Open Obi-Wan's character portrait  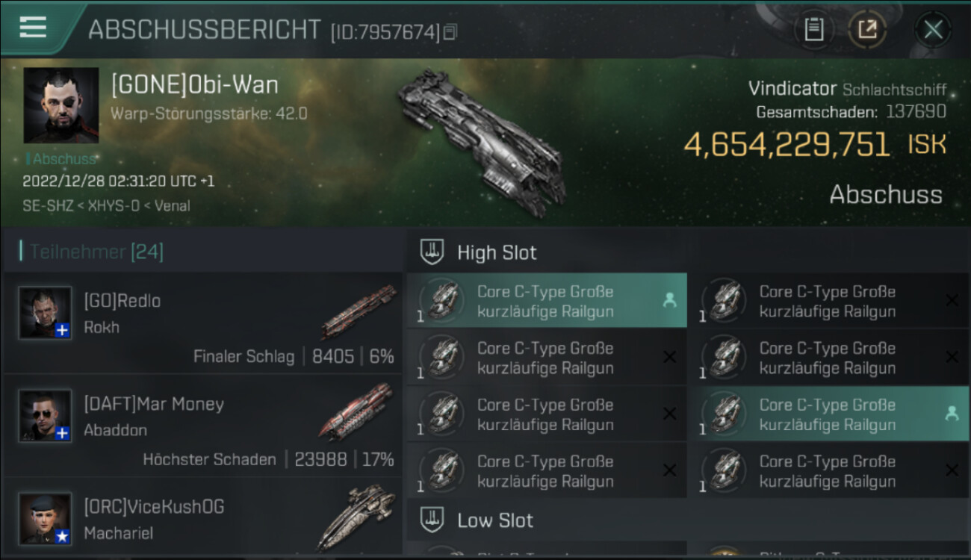coord(61,105)
